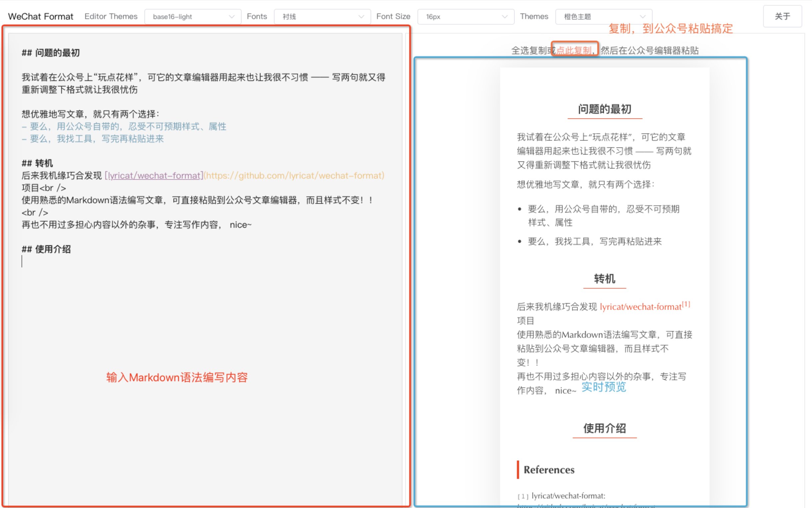This screenshot has width=812, height=508.
Task: Click the chevron arrow in Fonts selector
Action: pyautogui.click(x=361, y=16)
